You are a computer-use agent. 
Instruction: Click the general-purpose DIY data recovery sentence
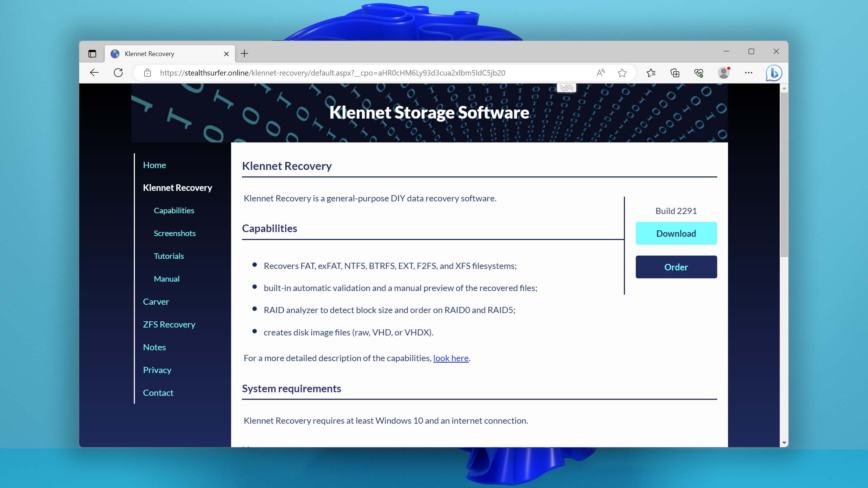(370, 198)
